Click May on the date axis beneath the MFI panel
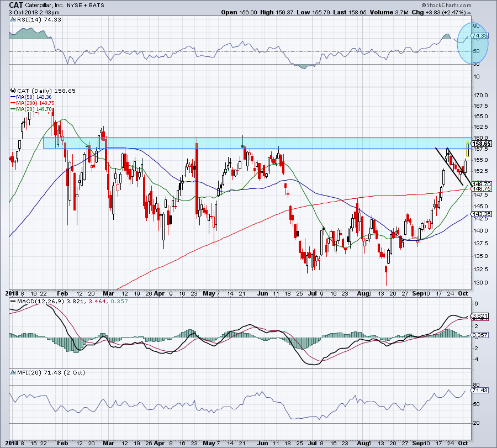This screenshot has width=497, height=448. pyautogui.click(x=209, y=443)
